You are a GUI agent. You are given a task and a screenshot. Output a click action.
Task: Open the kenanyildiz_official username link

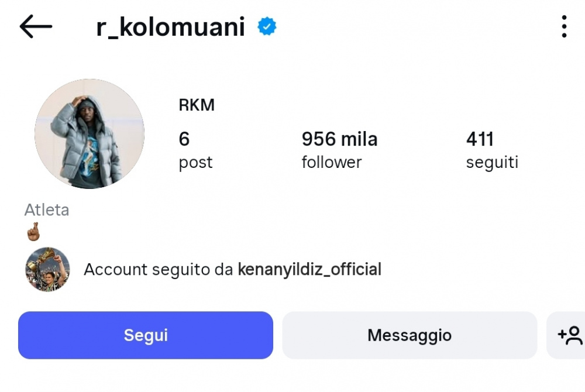tap(309, 269)
